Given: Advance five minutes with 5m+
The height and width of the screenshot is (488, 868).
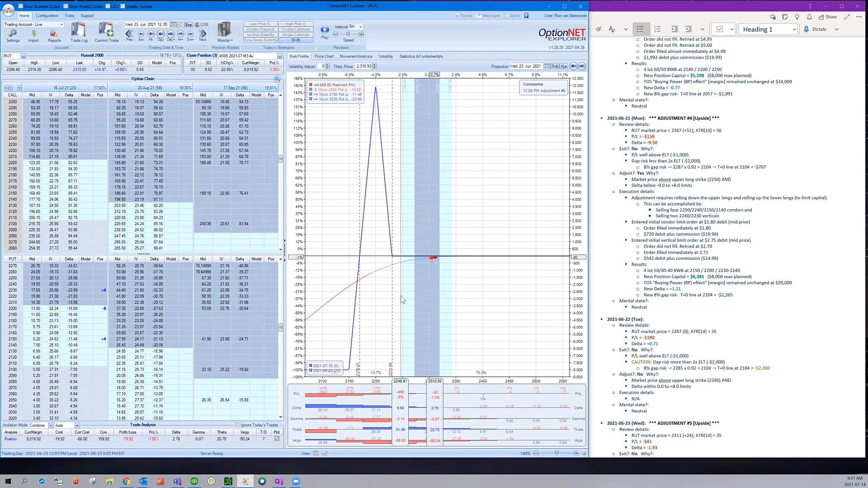Looking at the screenshot, I should point(191,35).
